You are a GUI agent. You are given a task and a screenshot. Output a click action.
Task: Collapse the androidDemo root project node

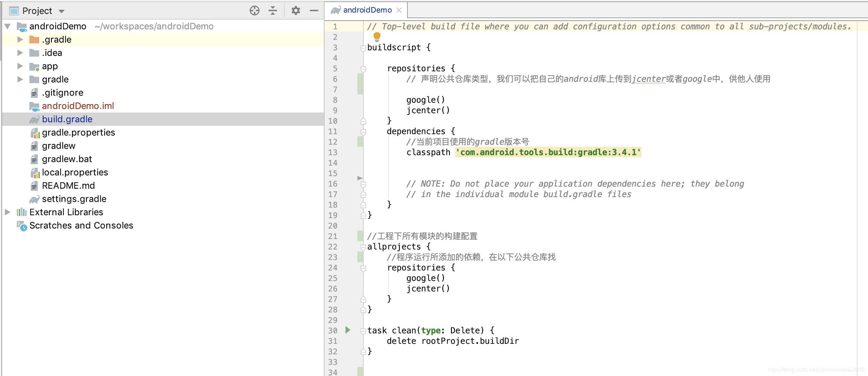8,26
